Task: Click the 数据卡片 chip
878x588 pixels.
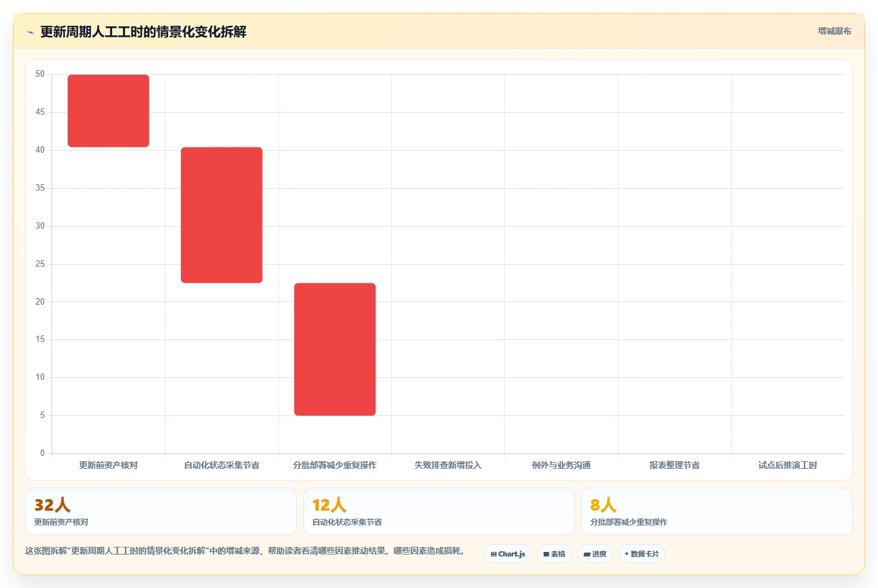Action: [x=642, y=554]
